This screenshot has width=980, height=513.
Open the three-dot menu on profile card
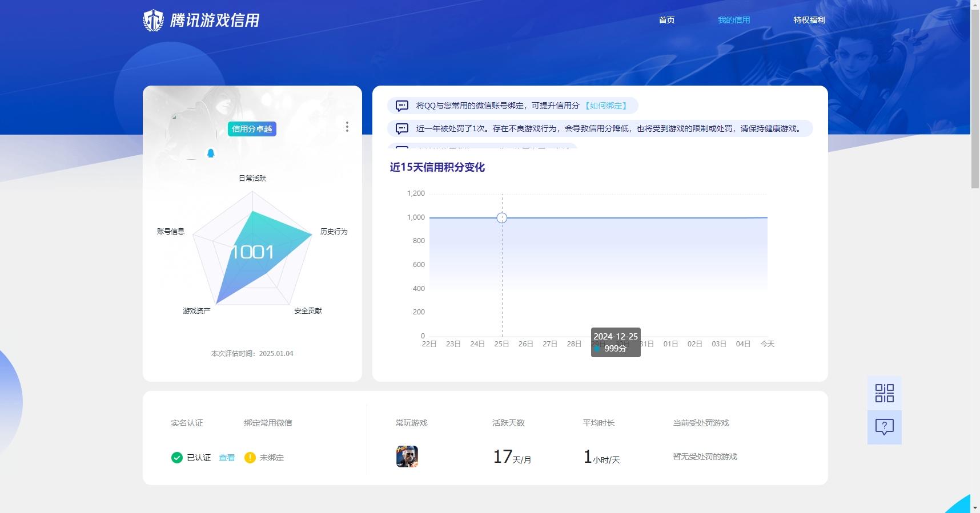[347, 127]
